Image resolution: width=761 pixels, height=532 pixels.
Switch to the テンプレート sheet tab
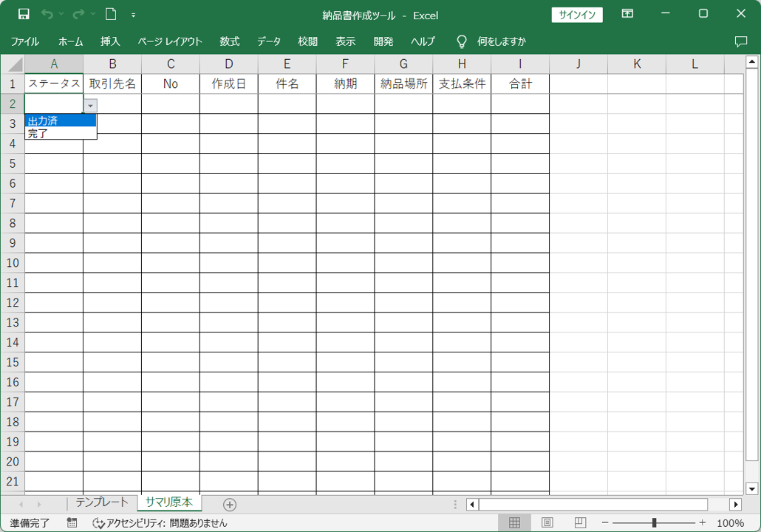pyautogui.click(x=102, y=502)
